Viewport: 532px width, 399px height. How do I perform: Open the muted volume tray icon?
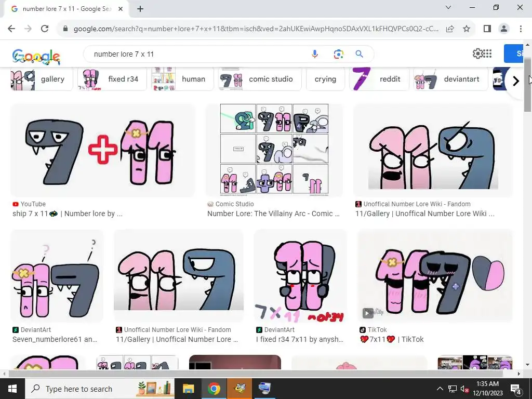tap(465, 389)
